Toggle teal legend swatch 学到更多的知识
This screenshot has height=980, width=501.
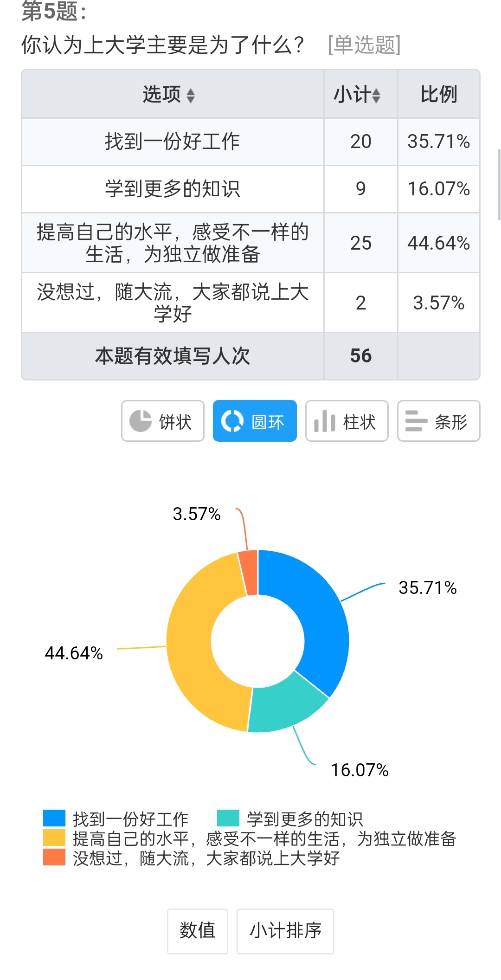coord(228,819)
